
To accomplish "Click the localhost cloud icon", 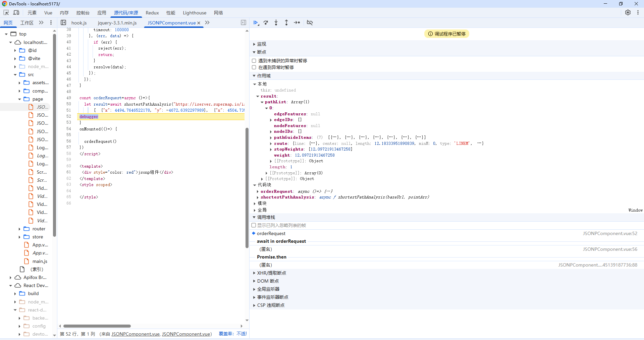I will pos(18,42).
